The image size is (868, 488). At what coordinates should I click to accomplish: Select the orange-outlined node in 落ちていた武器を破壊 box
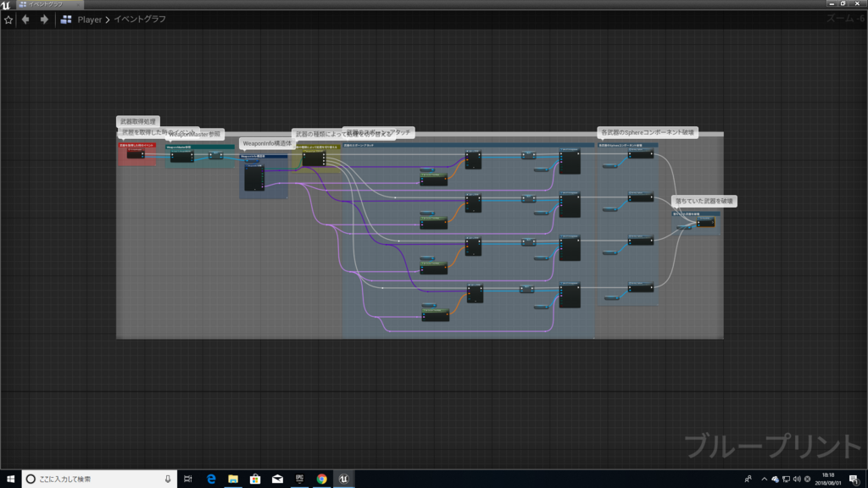(x=705, y=222)
